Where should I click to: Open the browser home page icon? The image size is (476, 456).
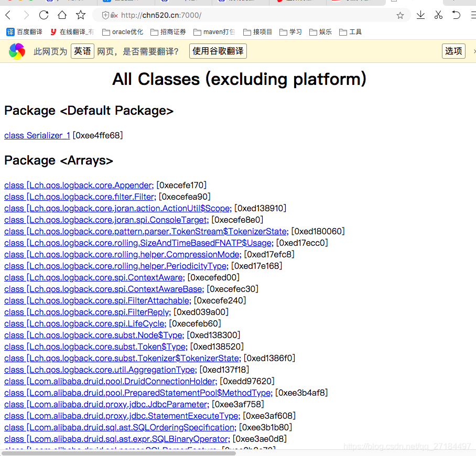pos(62,15)
